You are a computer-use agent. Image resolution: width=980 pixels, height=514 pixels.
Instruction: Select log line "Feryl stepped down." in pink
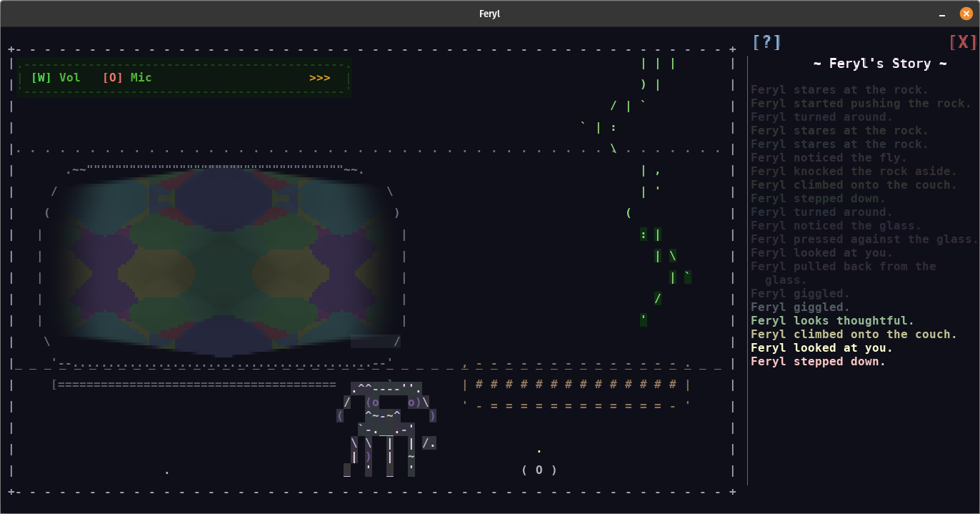(x=818, y=362)
